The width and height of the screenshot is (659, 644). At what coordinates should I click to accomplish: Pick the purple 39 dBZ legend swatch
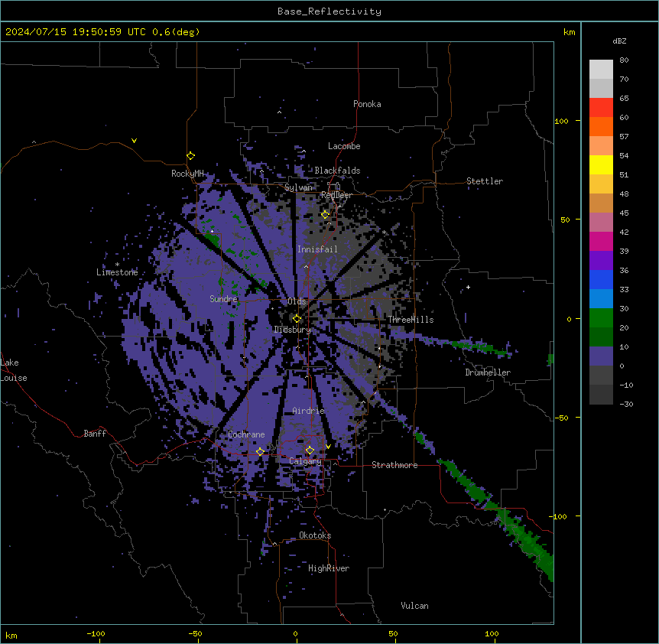click(601, 261)
